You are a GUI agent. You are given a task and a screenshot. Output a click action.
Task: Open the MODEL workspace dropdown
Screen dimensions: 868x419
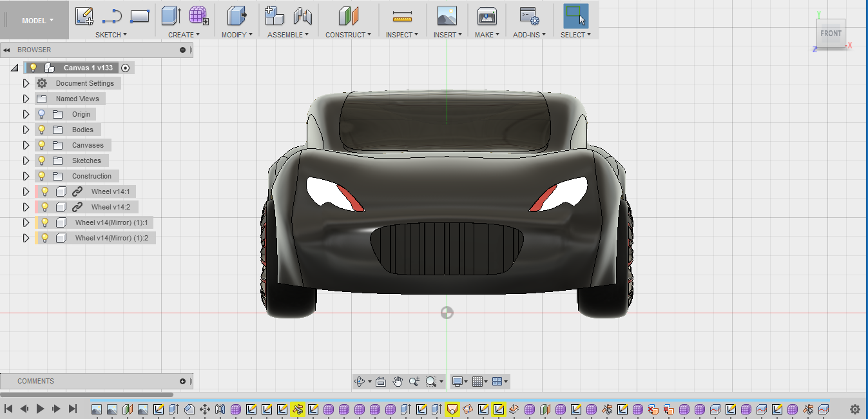[x=37, y=21]
